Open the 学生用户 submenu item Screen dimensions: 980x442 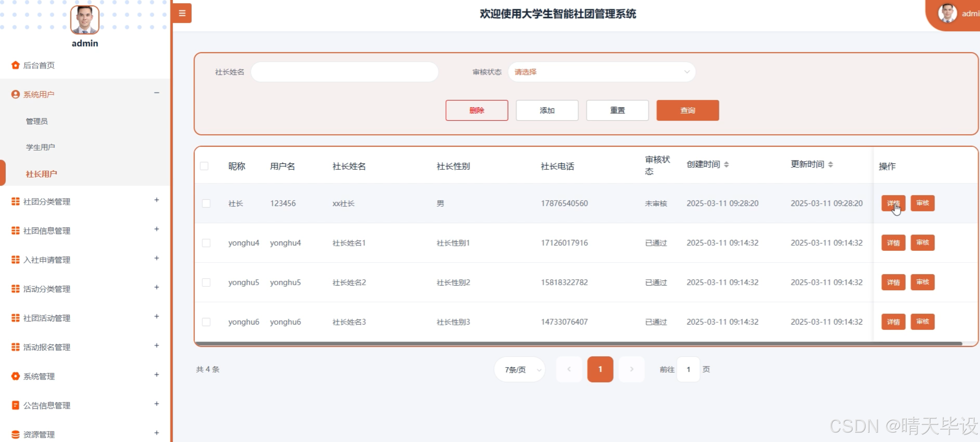(x=41, y=147)
